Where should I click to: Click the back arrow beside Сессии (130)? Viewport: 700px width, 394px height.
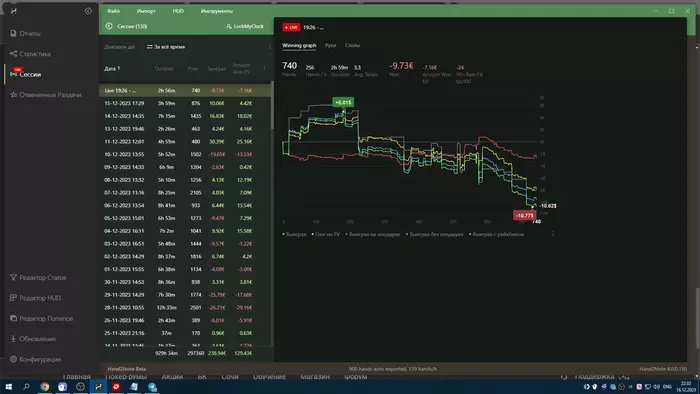click(x=109, y=26)
